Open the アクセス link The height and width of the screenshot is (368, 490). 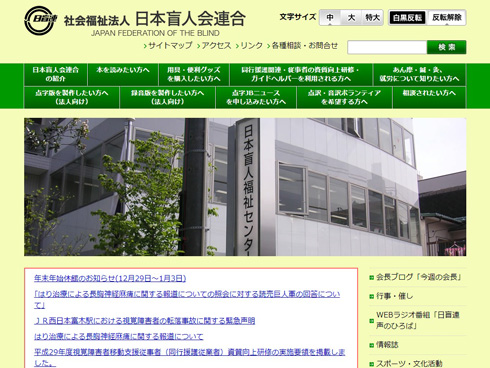(216, 45)
